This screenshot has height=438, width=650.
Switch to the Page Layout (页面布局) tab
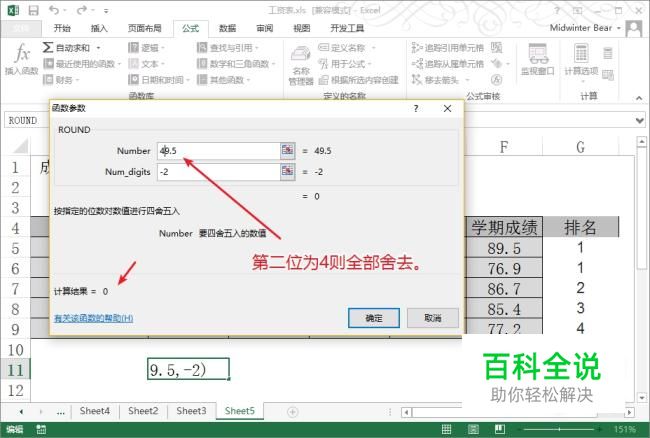pos(144,28)
